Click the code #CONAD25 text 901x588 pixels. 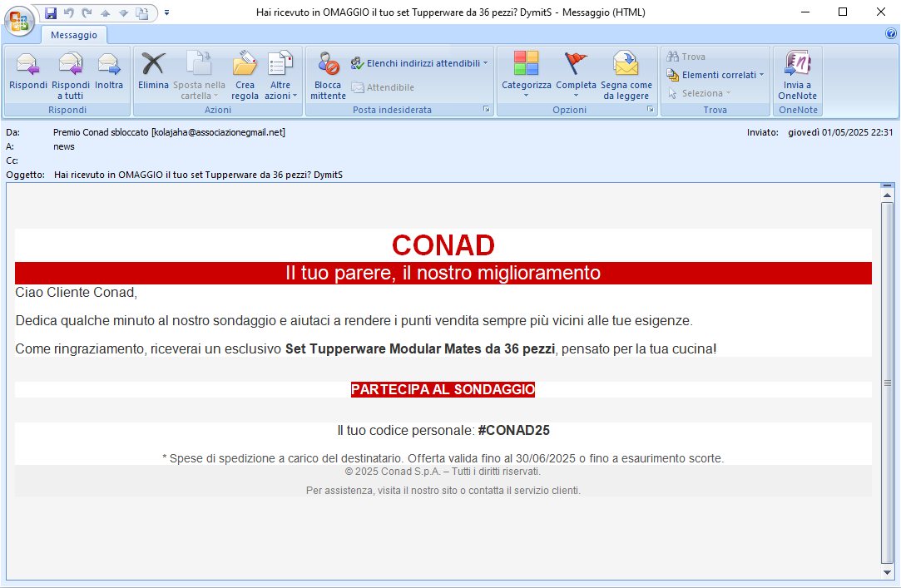(513, 430)
